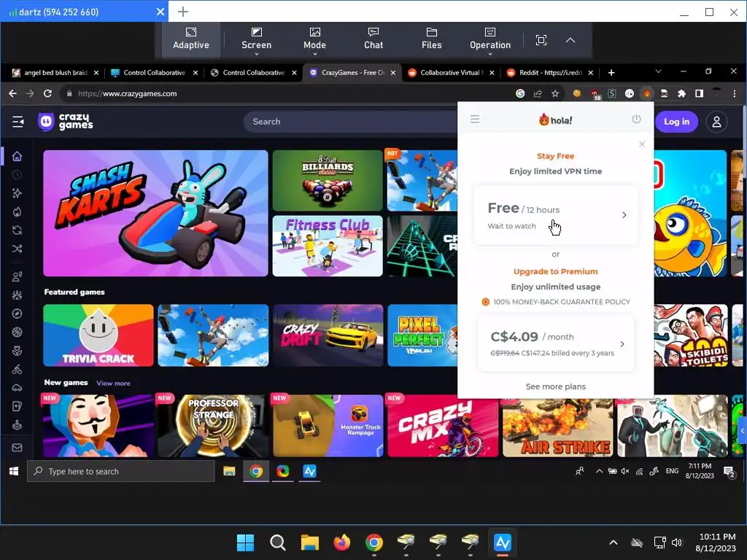
Task: Open remote notification center icon
Action: [x=729, y=472]
